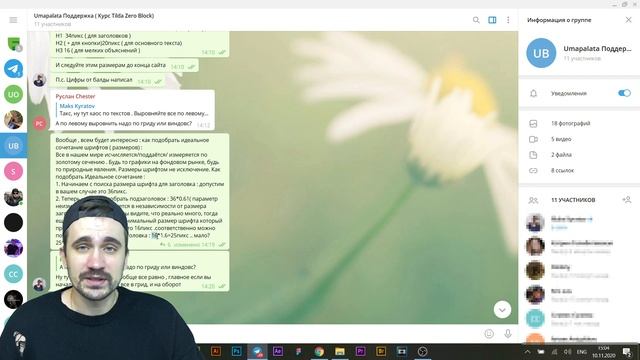The height and width of the screenshot is (360, 640).
Task: Open After Effects from taskbar
Action: point(278,351)
